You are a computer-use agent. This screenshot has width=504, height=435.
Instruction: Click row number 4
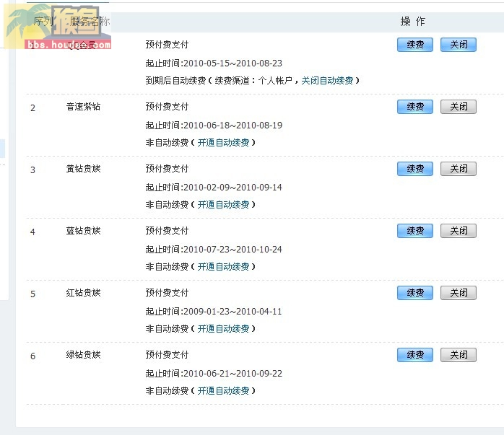[32, 232]
